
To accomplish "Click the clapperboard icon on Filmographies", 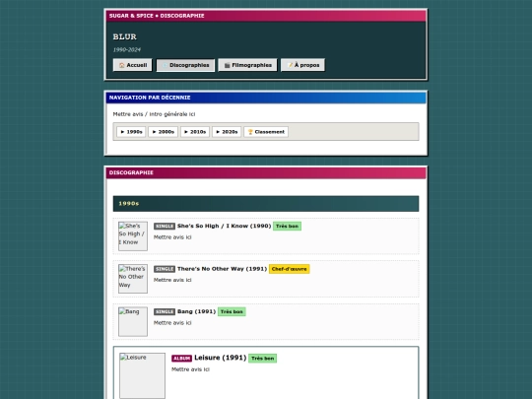I will tap(227, 65).
